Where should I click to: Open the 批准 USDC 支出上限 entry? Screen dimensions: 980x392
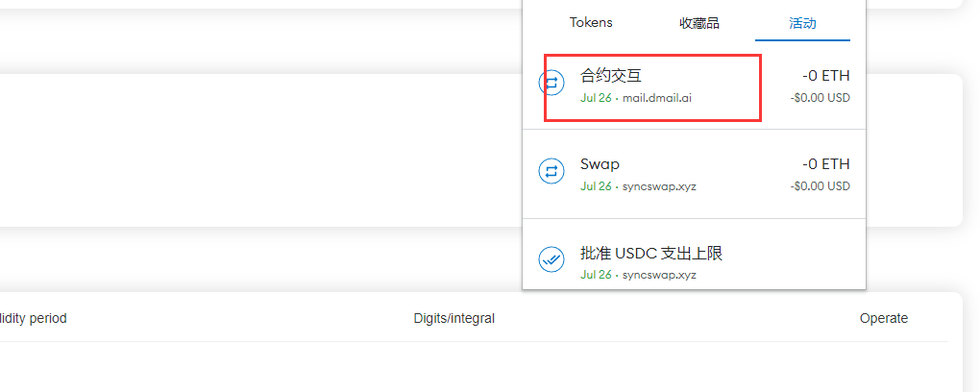pos(694,255)
